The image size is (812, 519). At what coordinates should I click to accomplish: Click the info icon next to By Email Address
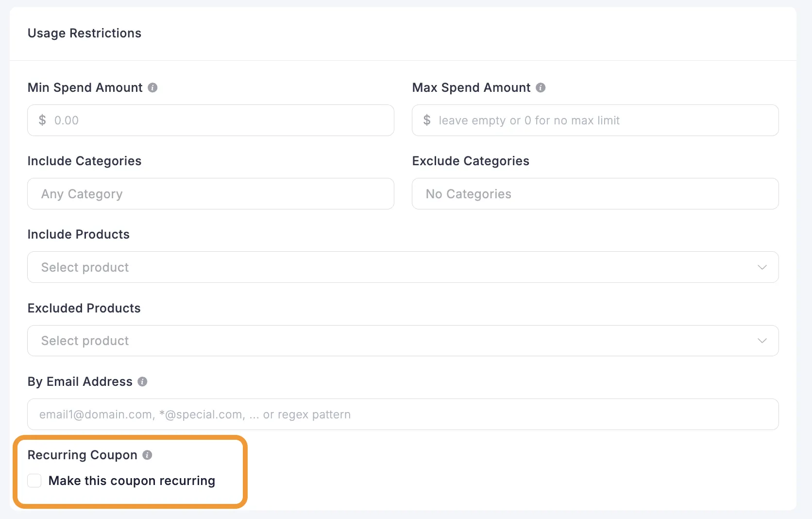[142, 382]
